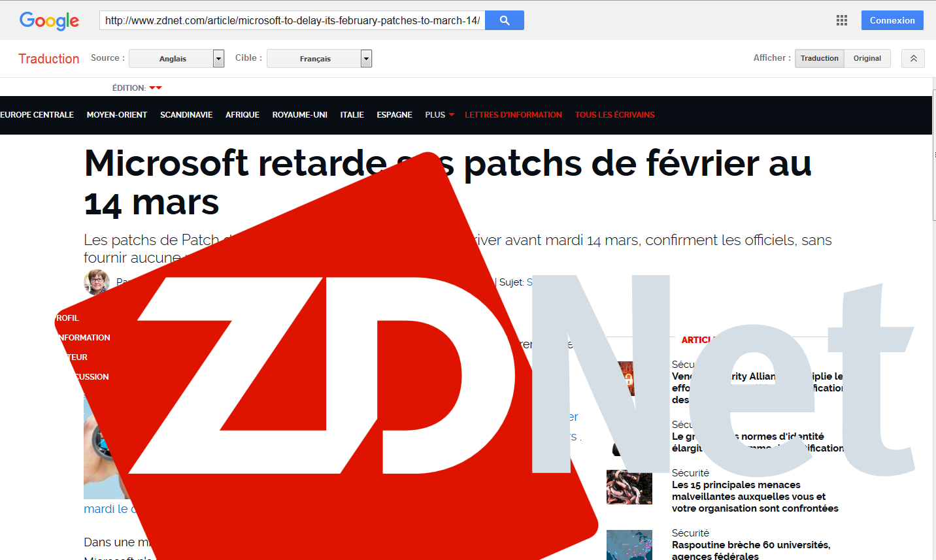The image size is (936, 560).
Task: Collapse the translation toolbar with the chevron icon
Action: pyautogui.click(x=913, y=58)
